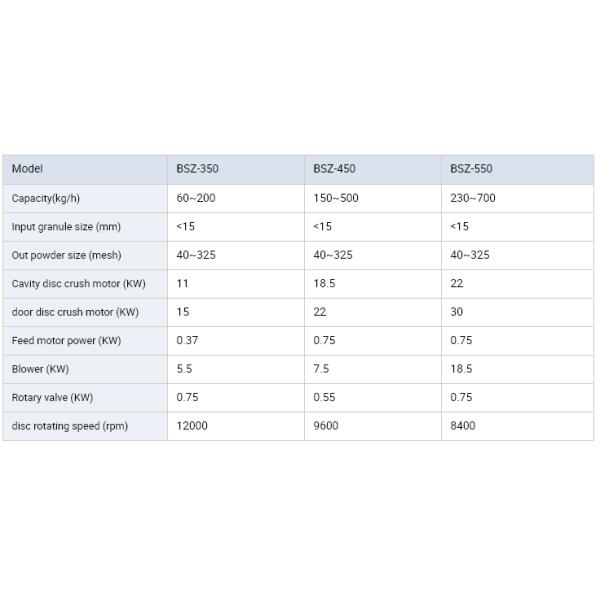
Task: Click the Capacity(kg/h) row label
Action: point(46,198)
